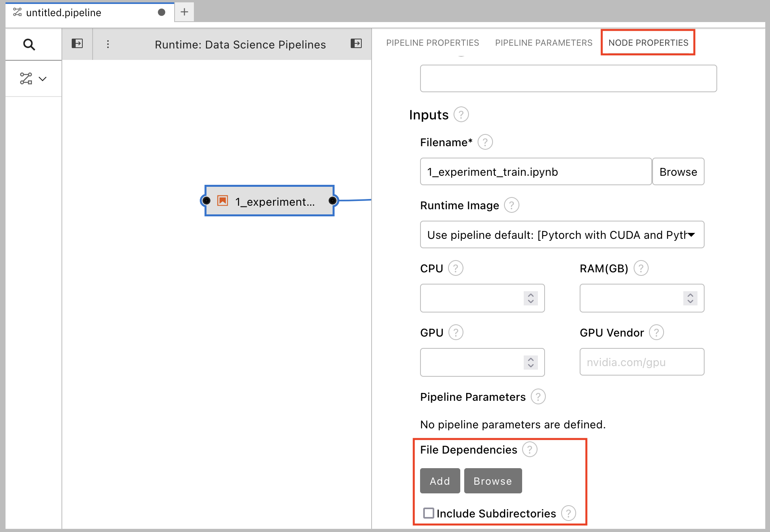Toggle the right properties panel icon
770x532 pixels.
[x=356, y=43]
